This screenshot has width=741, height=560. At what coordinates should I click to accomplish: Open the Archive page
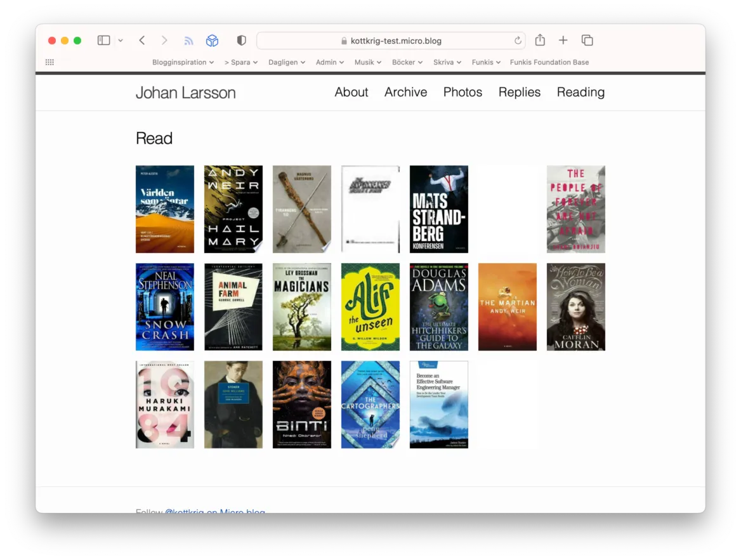click(x=405, y=92)
